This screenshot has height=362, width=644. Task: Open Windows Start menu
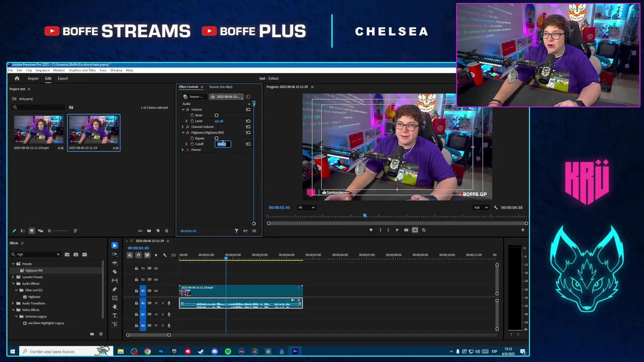tap(12, 351)
